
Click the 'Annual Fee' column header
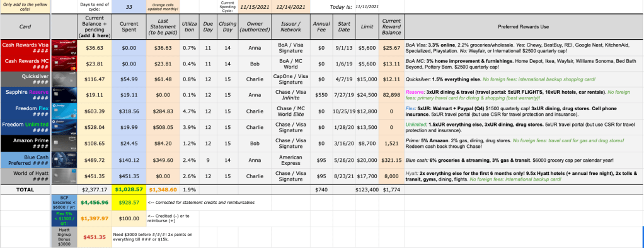tap(321, 26)
